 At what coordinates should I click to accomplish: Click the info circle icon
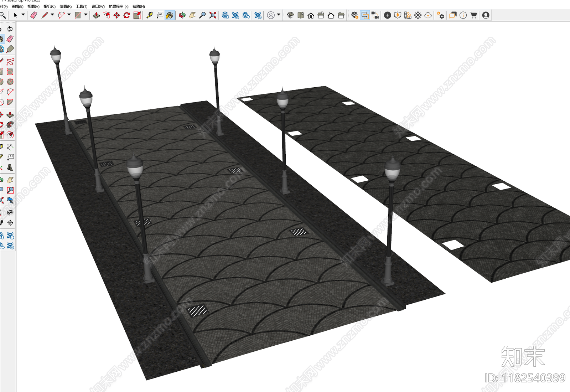tap(463, 15)
